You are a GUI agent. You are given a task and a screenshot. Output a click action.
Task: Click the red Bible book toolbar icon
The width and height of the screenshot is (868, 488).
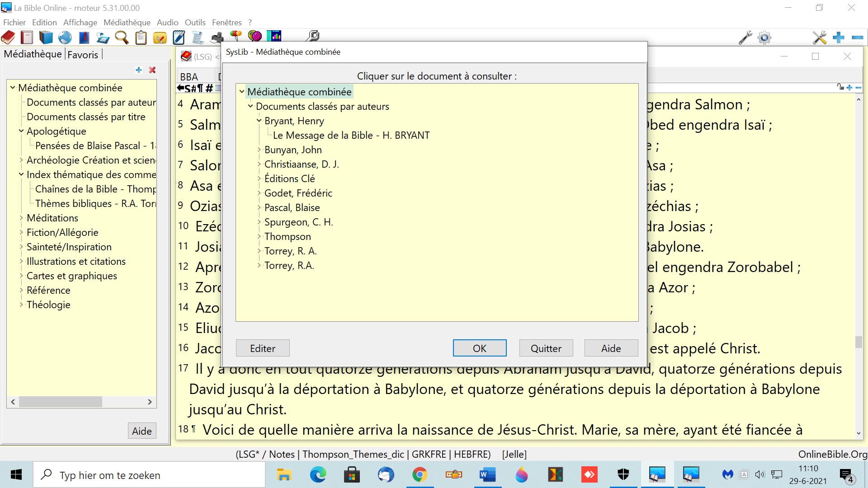(x=8, y=38)
